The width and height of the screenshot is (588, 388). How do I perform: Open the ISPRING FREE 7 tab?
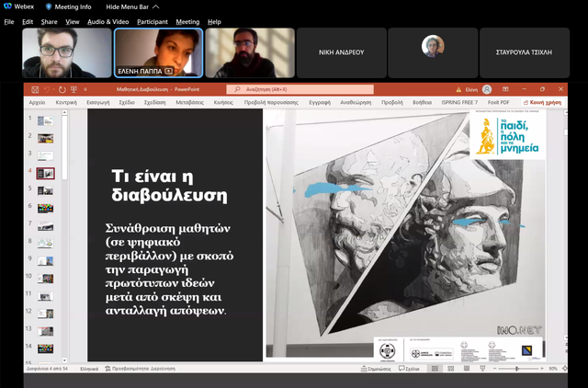[x=459, y=102]
